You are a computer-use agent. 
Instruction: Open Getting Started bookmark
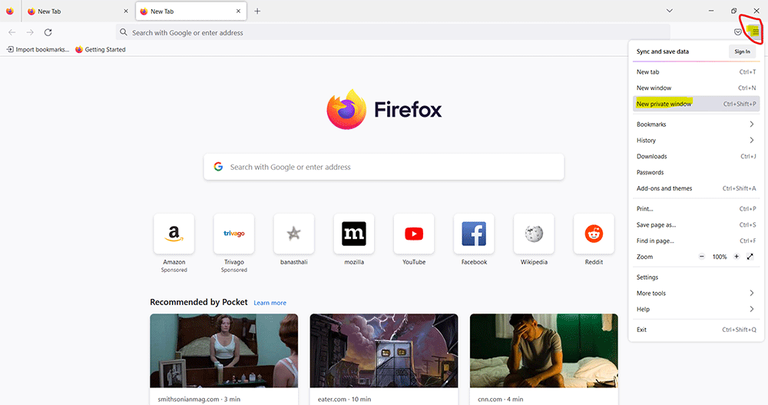[100, 49]
